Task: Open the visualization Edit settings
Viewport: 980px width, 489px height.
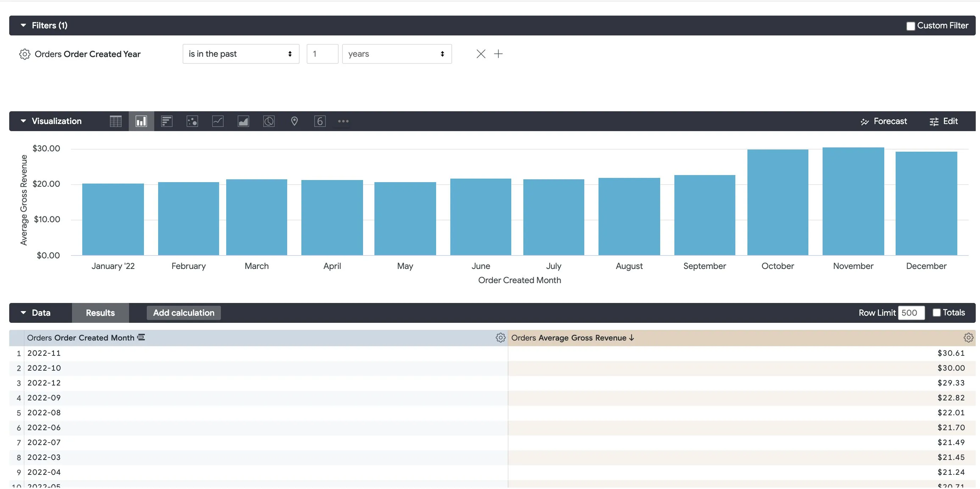Action: [943, 121]
